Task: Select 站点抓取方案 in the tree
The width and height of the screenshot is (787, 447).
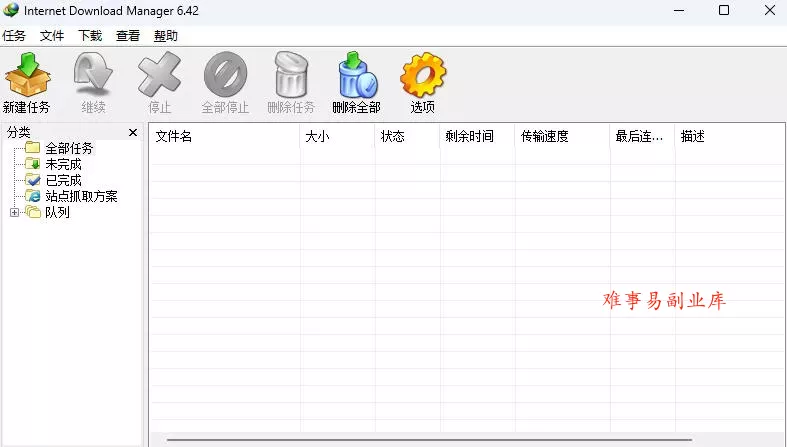Action: click(x=81, y=196)
